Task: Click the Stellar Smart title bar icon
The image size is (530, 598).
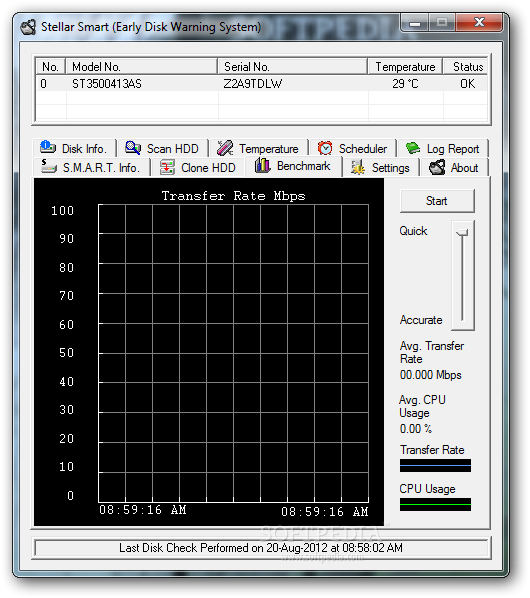Action: (x=28, y=27)
